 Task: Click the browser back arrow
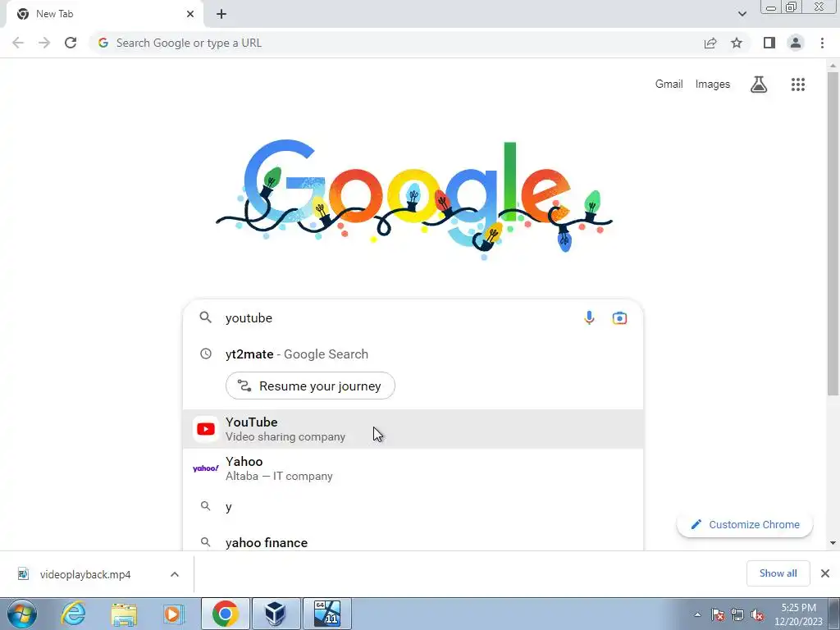pos(18,43)
